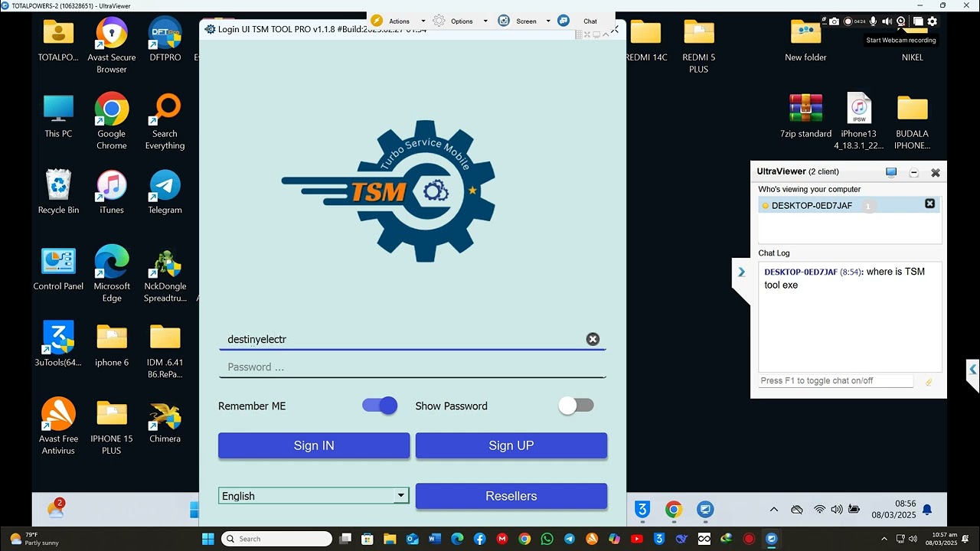This screenshot has width=980, height=551.
Task: Open WhatsApp from the local taskbar
Action: (547, 539)
